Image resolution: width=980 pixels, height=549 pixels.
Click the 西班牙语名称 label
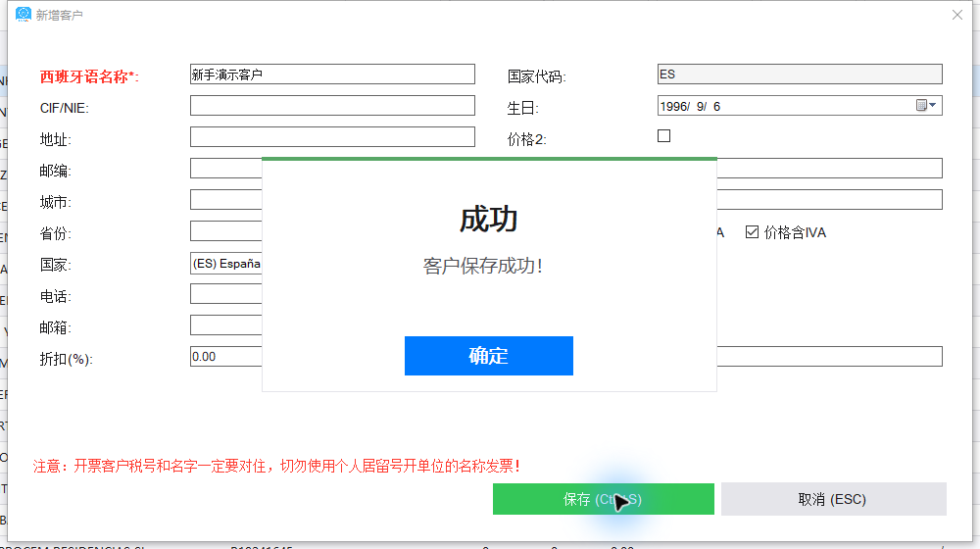(x=89, y=76)
